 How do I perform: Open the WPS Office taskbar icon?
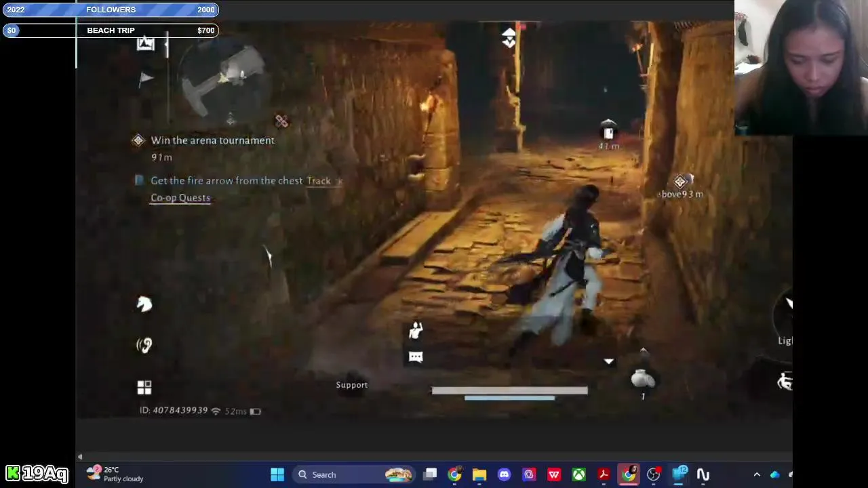[x=554, y=474]
